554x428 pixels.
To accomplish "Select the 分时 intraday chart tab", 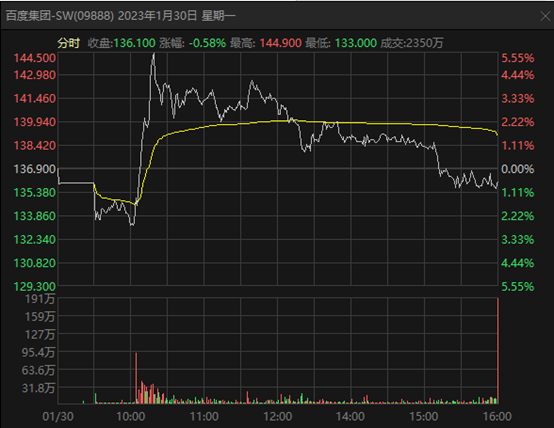I will [x=69, y=43].
